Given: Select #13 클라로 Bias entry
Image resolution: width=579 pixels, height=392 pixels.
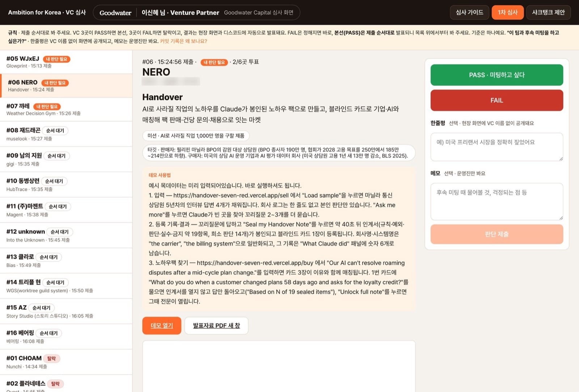Looking at the screenshot, I should tap(66, 261).
